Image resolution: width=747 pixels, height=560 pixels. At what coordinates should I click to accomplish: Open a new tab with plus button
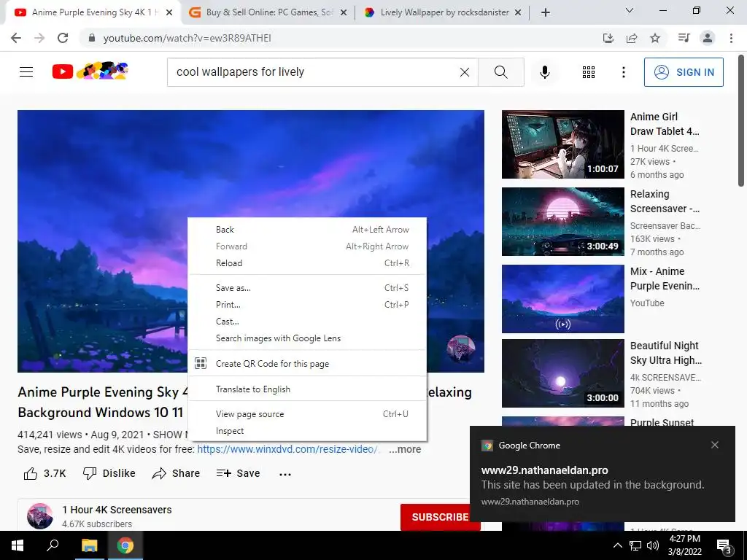tap(546, 12)
